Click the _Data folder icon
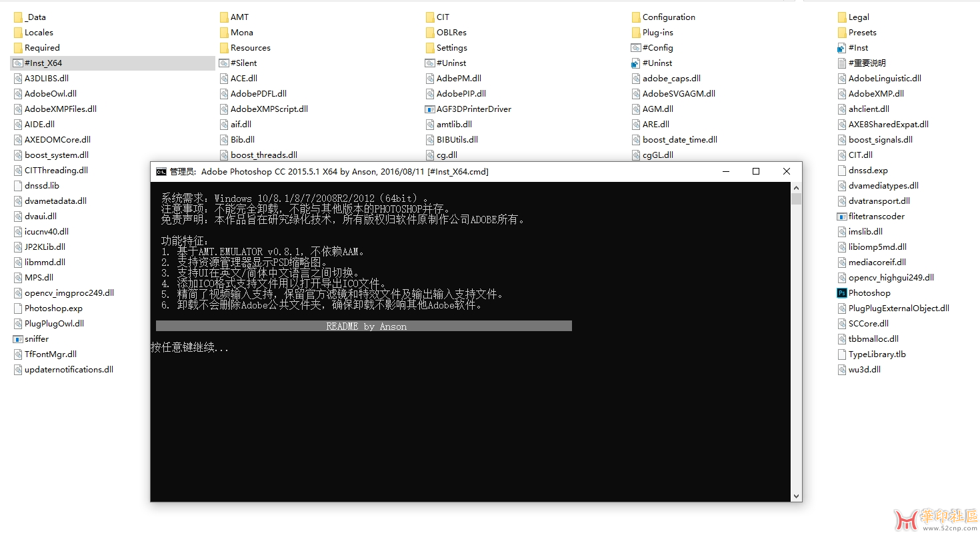Image resolution: width=980 pixels, height=533 pixels. pyautogui.click(x=18, y=17)
